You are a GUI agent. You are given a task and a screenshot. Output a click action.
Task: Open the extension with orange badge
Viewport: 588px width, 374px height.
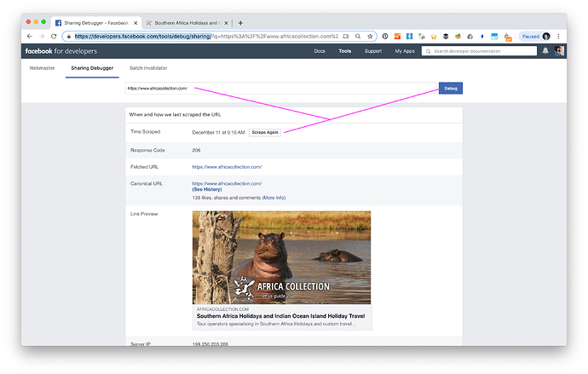(507, 37)
